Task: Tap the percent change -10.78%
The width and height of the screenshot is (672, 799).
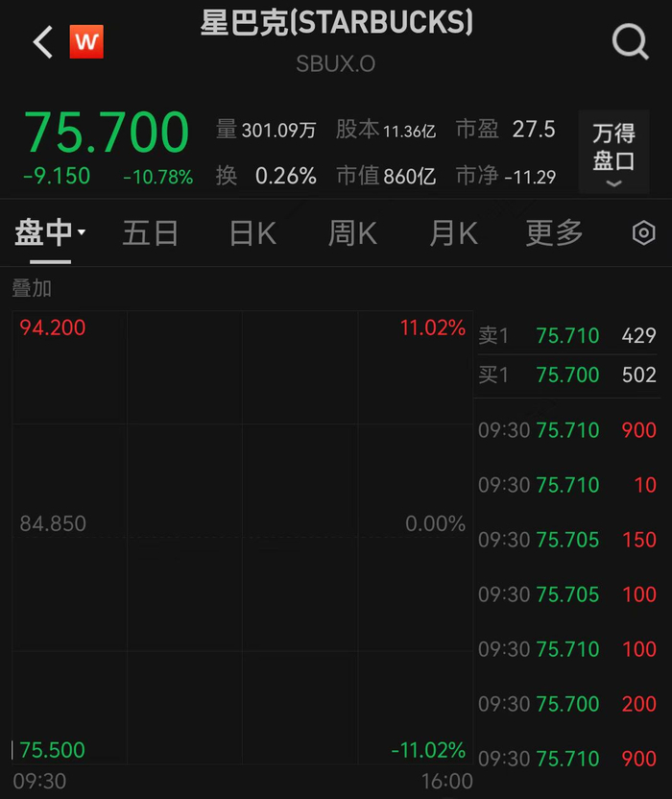Action: 158,177
